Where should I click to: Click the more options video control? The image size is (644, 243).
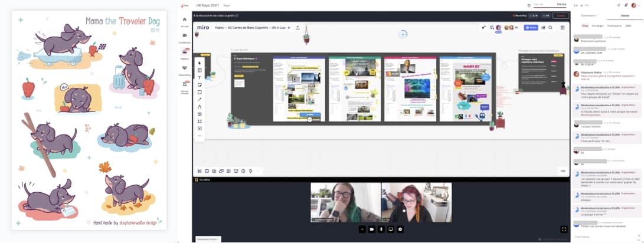(x=362, y=229)
